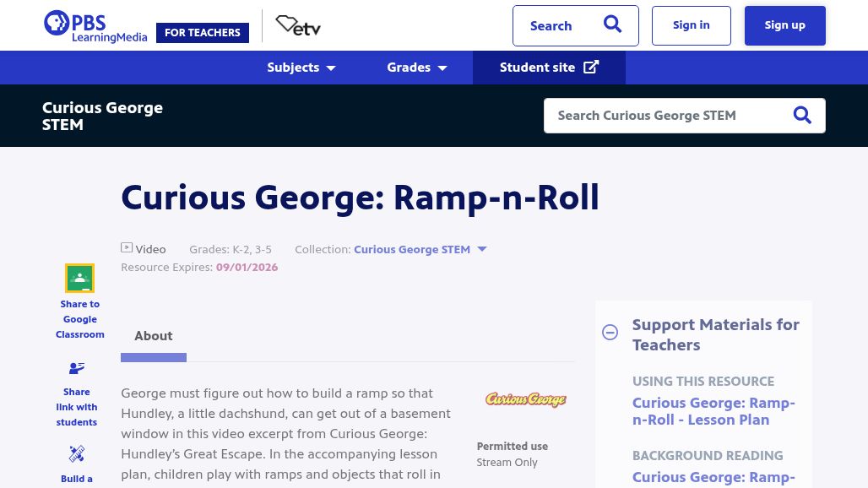Click the Stream Only permitted use text
This screenshot has height=488, width=868.
tap(507, 462)
